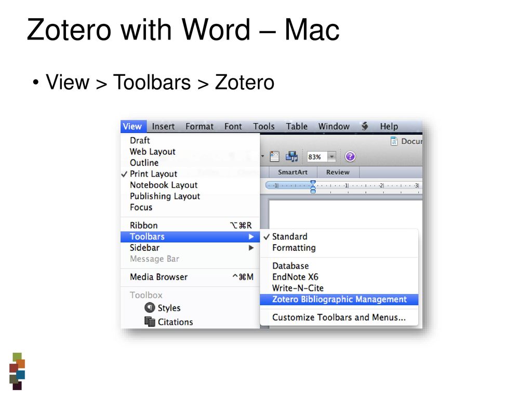Open the Format menu
The width and height of the screenshot is (532, 399).
click(199, 127)
